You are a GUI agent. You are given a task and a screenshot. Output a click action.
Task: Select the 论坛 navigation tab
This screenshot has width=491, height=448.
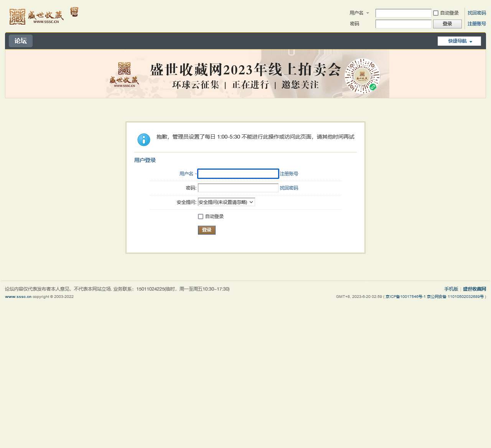pyautogui.click(x=21, y=41)
